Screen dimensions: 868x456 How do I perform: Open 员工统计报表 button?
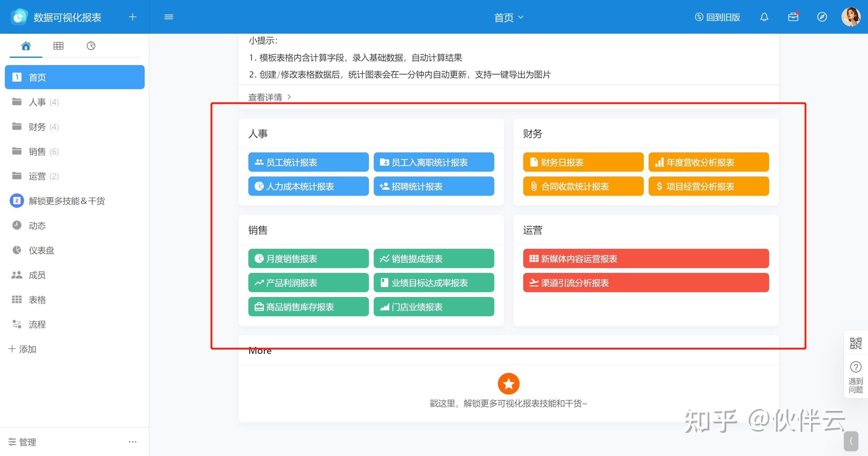[308, 162]
